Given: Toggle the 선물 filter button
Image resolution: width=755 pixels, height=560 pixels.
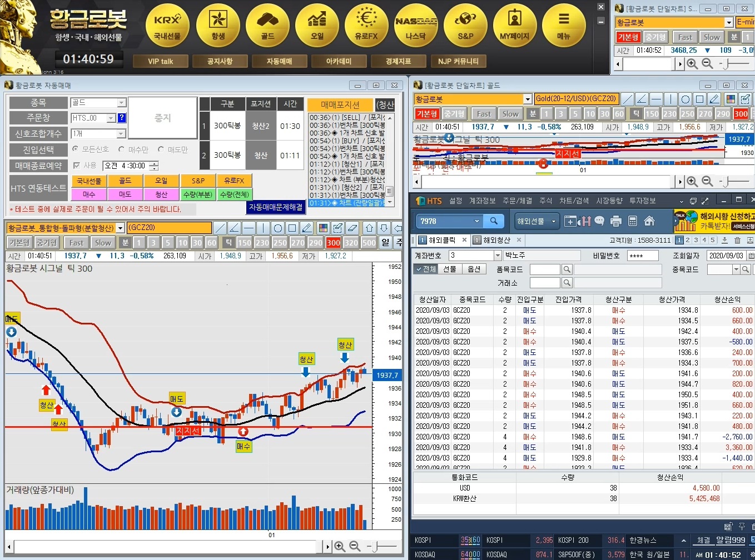Looking at the screenshot, I should [x=449, y=269].
